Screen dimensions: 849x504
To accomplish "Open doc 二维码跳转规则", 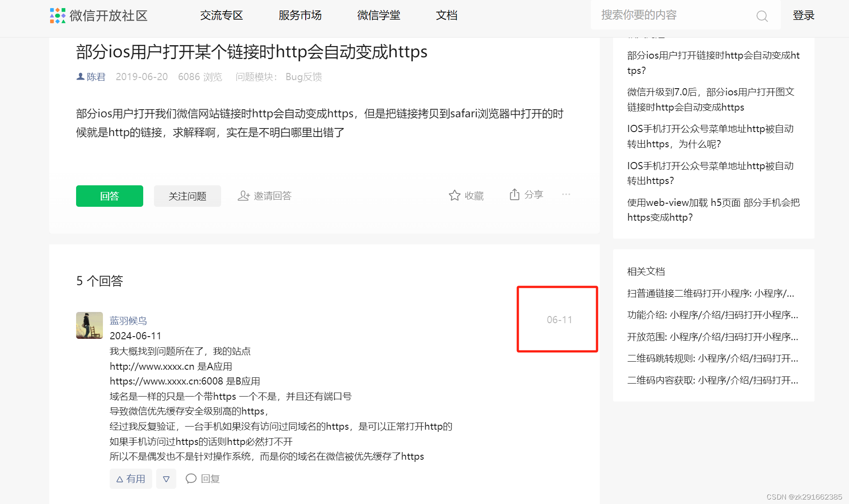I will pos(712,359).
